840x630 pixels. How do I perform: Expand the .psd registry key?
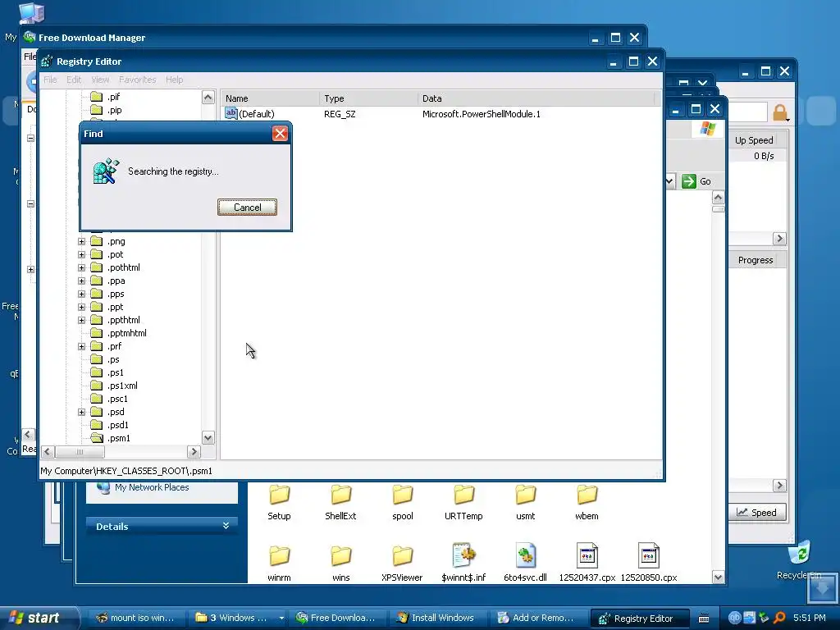[x=81, y=412]
